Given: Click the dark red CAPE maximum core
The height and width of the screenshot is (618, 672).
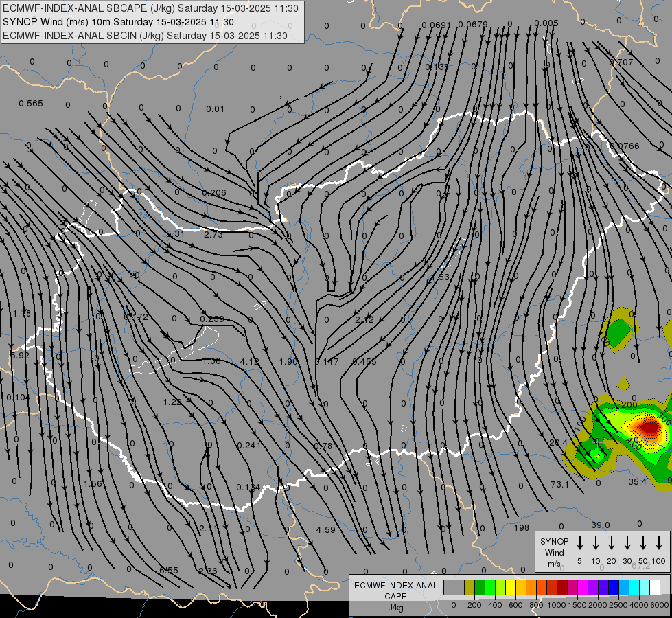Looking at the screenshot, I should click(649, 427).
